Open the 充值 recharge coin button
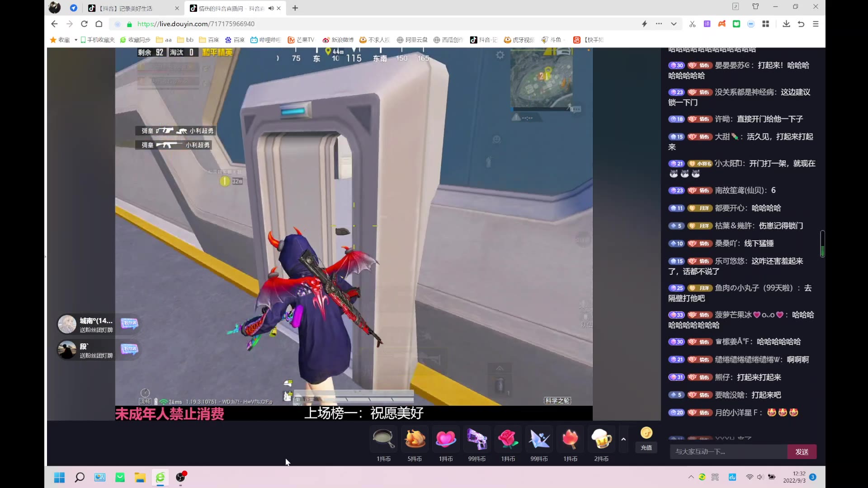Viewport: 868px width, 488px height. click(x=646, y=439)
